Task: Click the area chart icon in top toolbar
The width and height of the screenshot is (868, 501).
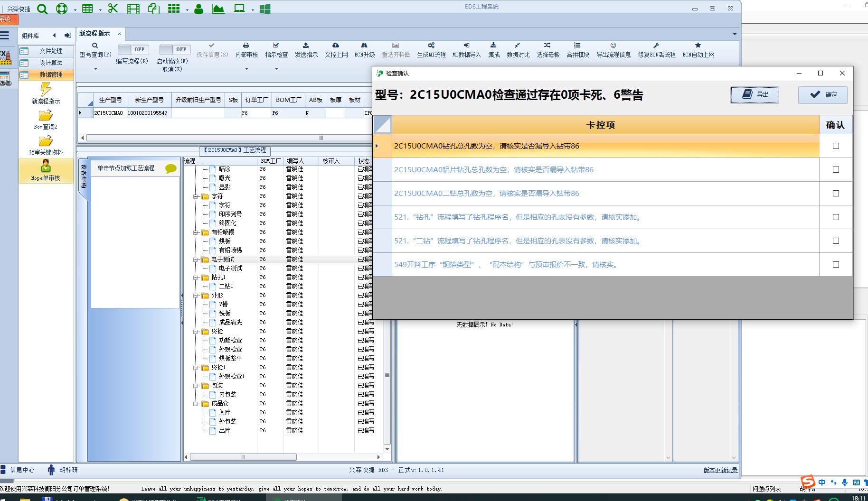Action: [218, 9]
